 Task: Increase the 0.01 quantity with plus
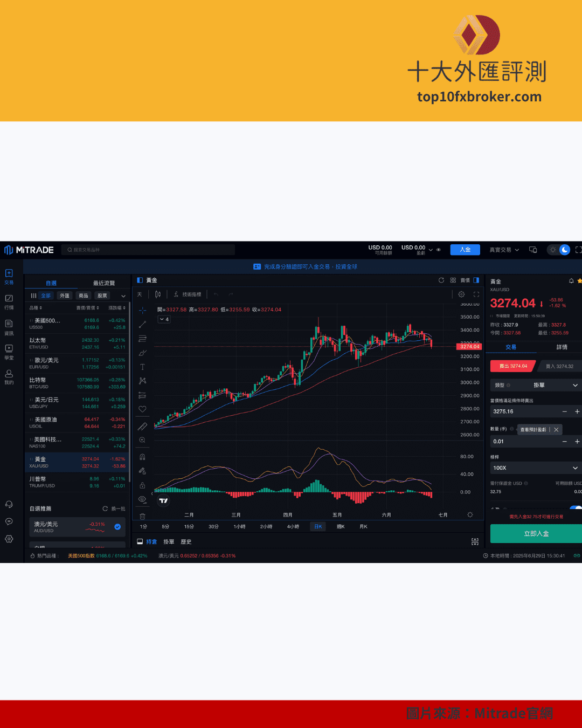coord(577,442)
